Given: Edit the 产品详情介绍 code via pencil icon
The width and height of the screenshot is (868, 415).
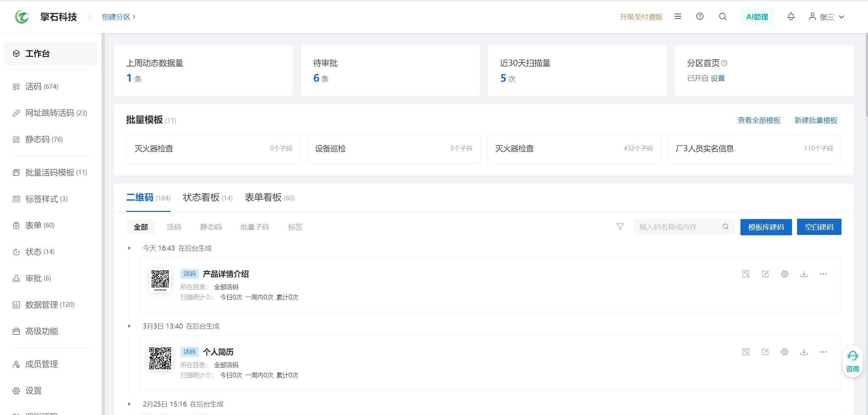Looking at the screenshot, I should point(765,274).
